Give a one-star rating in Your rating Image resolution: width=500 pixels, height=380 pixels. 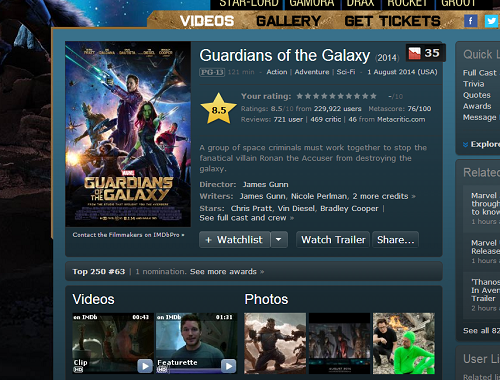click(300, 96)
